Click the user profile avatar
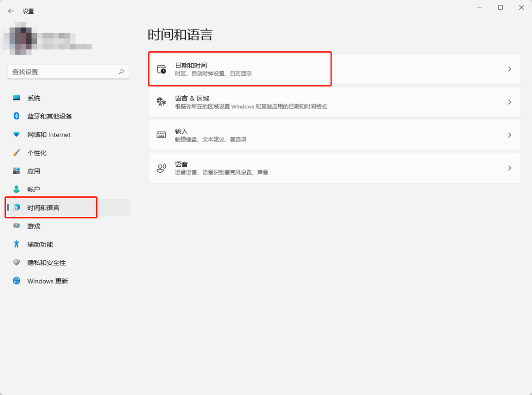The height and width of the screenshot is (395, 532). coord(20,38)
